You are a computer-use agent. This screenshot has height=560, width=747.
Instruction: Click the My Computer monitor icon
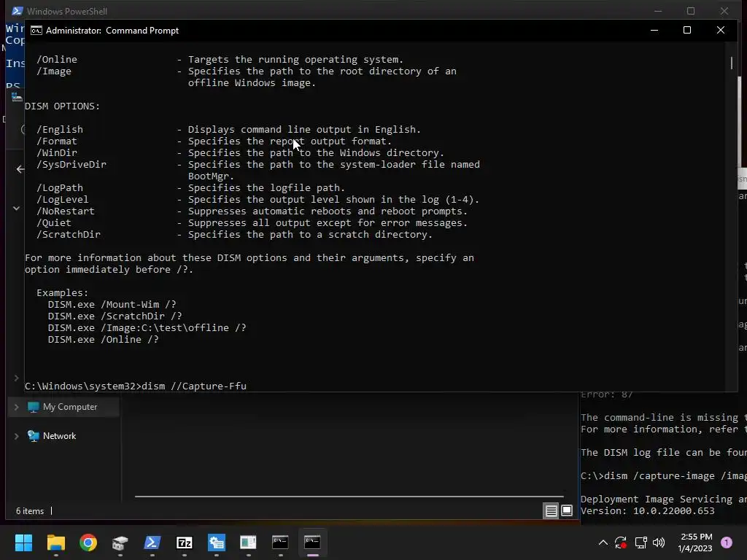33,407
